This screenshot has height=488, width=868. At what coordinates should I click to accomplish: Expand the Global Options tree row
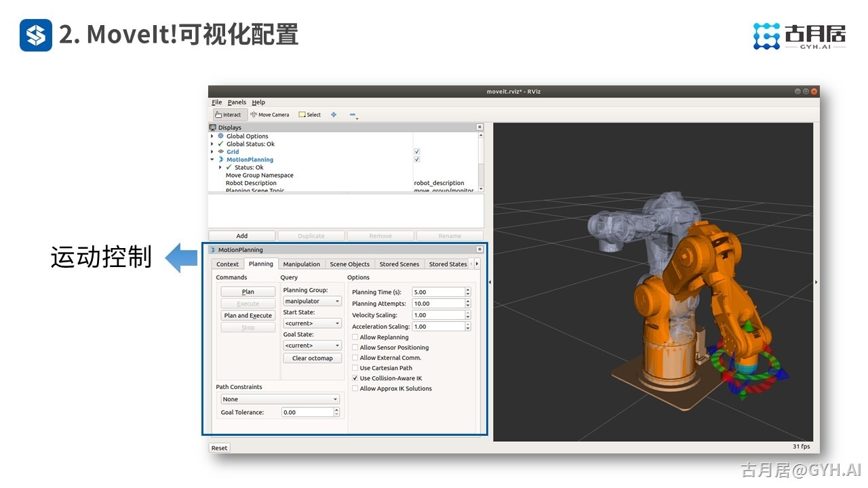point(212,136)
